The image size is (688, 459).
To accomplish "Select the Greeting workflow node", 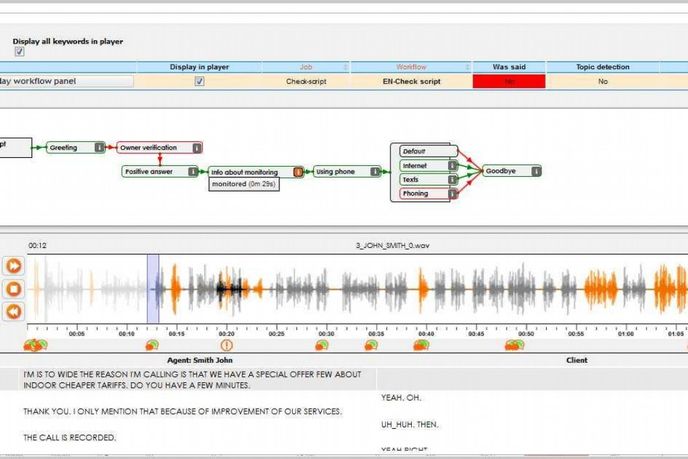I will (x=75, y=147).
